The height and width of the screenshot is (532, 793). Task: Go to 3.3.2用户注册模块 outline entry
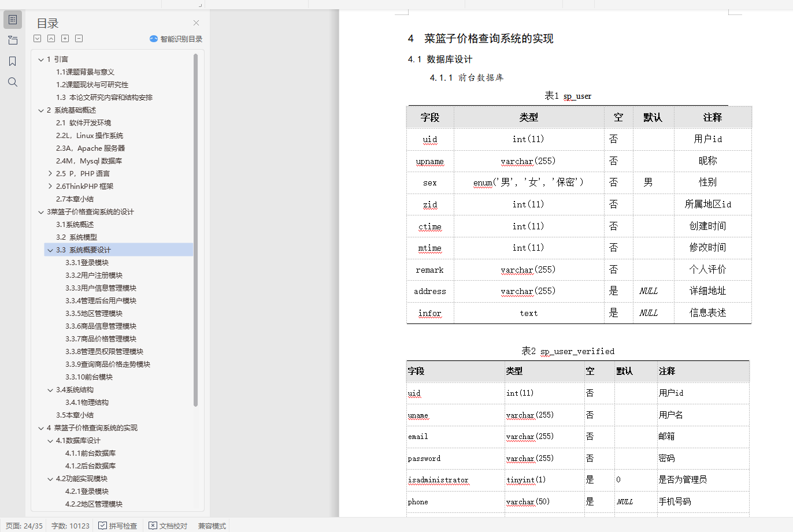pos(94,276)
